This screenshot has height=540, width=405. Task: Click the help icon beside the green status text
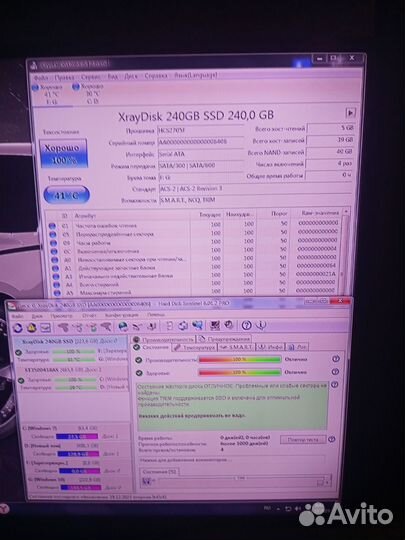[334, 384]
